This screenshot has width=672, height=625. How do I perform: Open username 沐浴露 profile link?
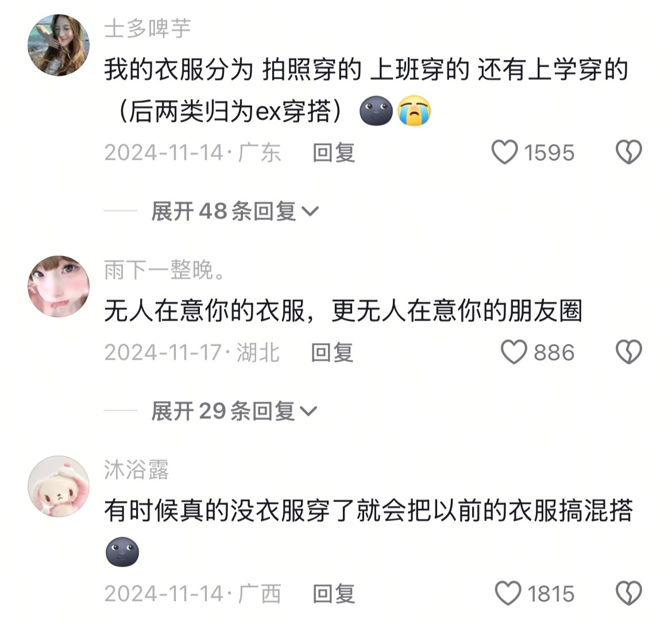tap(136, 470)
